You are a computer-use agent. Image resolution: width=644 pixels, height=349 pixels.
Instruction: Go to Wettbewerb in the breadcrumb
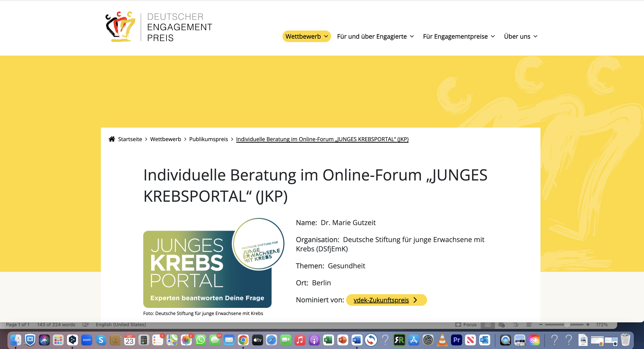point(165,139)
